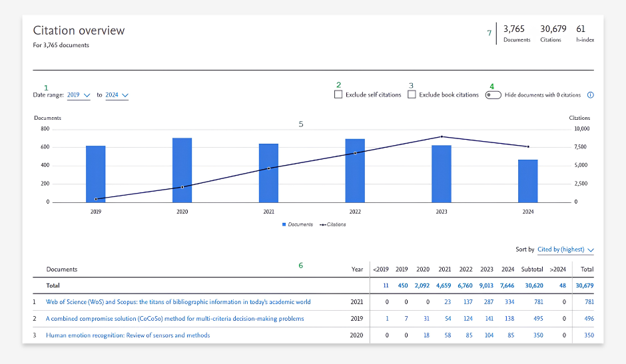Check the Exclude book citations checkbox
The height and width of the screenshot is (364, 626).
click(x=412, y=94)
